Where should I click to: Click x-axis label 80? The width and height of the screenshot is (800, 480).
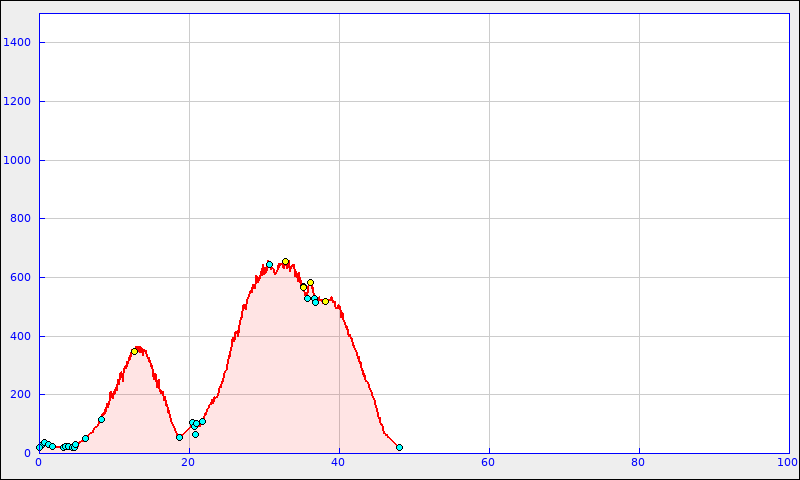638,463
